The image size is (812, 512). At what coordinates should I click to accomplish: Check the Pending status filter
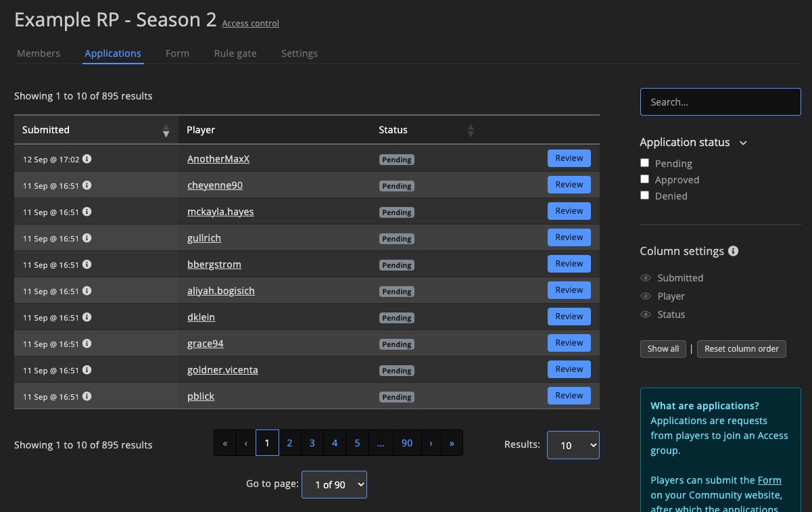pos(645,163)
